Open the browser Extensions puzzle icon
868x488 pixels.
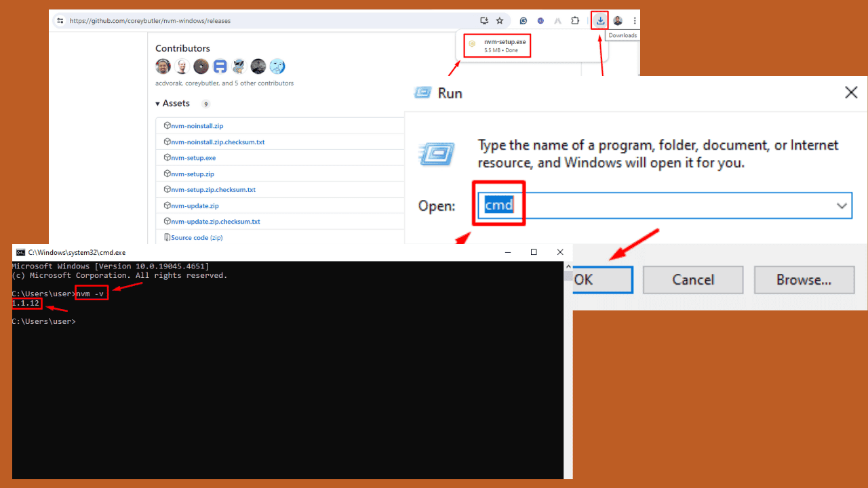[x=575, y=20]
